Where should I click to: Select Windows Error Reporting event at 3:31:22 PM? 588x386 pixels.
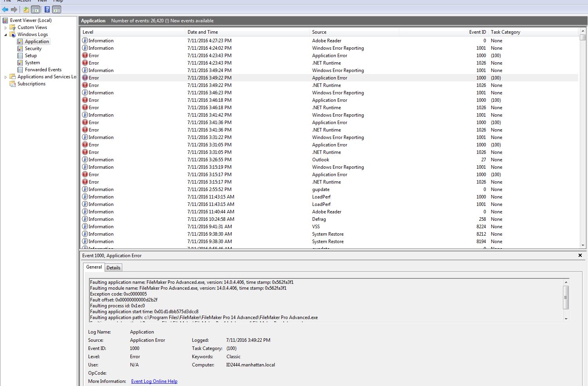tap(329, 137)
